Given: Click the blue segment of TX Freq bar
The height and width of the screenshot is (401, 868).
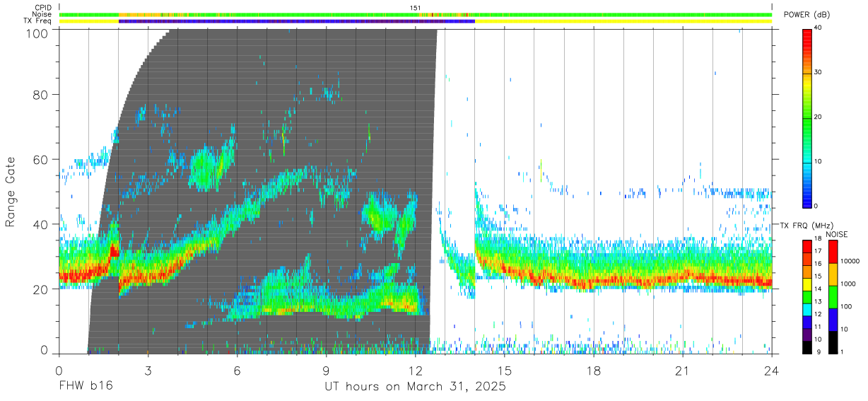Looking at the screenshot, I should pyautogui.click(x=297, y=21).
